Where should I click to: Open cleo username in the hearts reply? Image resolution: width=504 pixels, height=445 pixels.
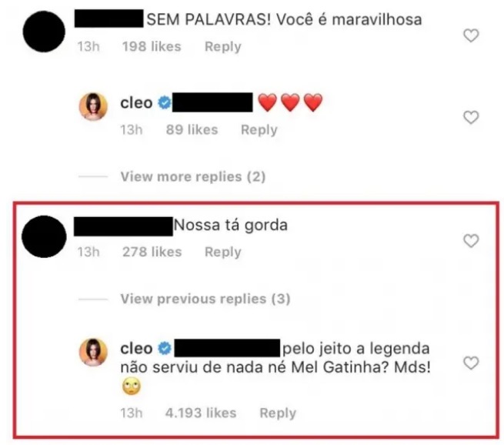tap(136, 103)
